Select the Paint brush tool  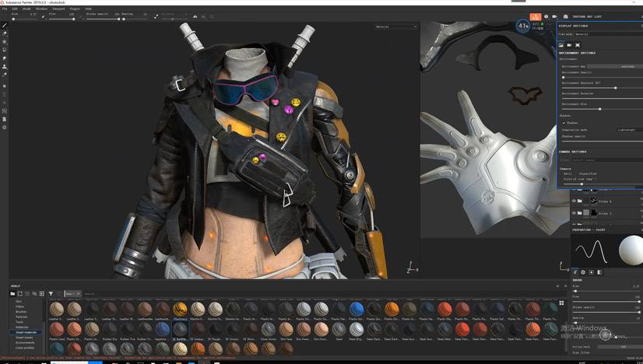pyautogui.click(x=5, y=26)
